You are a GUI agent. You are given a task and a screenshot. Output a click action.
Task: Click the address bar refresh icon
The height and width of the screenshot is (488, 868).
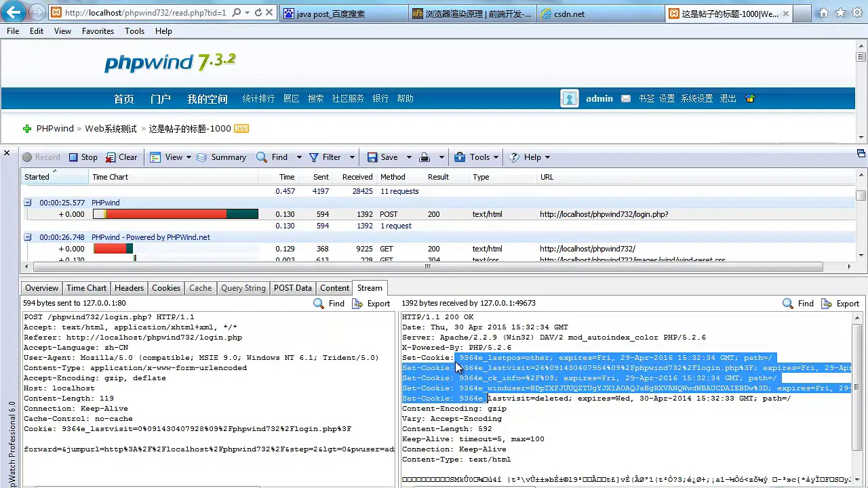click(258, 13)
